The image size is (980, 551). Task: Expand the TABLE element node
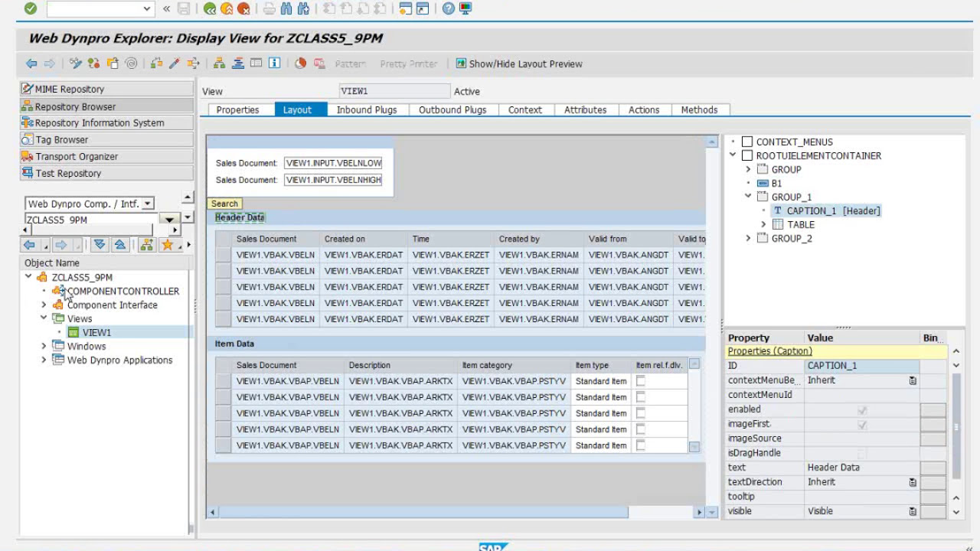click(x=763, y=224)
